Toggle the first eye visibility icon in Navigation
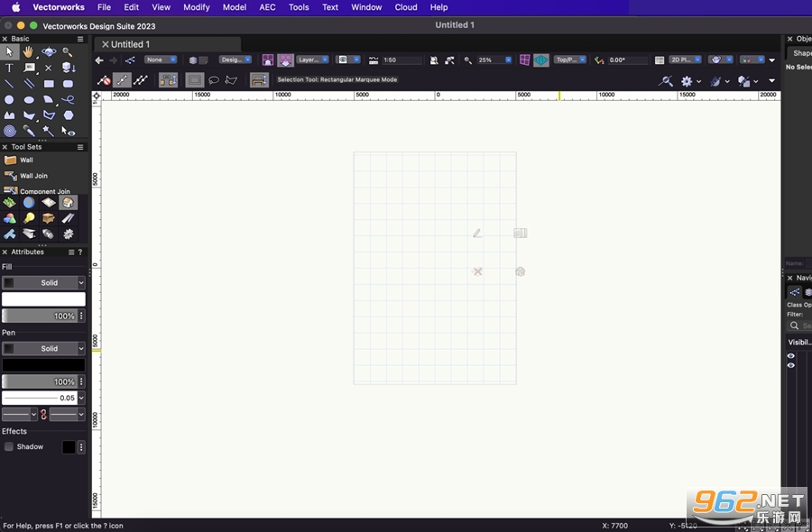Screen dimensions: 812x532 [x=790, y=356]
